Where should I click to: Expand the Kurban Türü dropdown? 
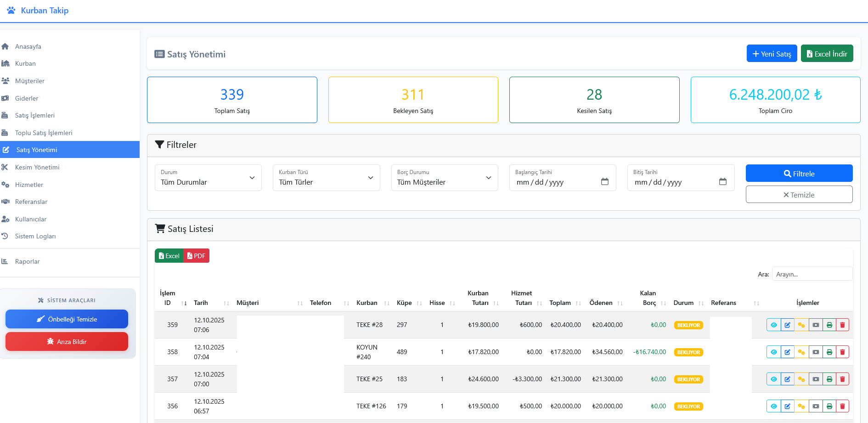[x=326, y=178]
